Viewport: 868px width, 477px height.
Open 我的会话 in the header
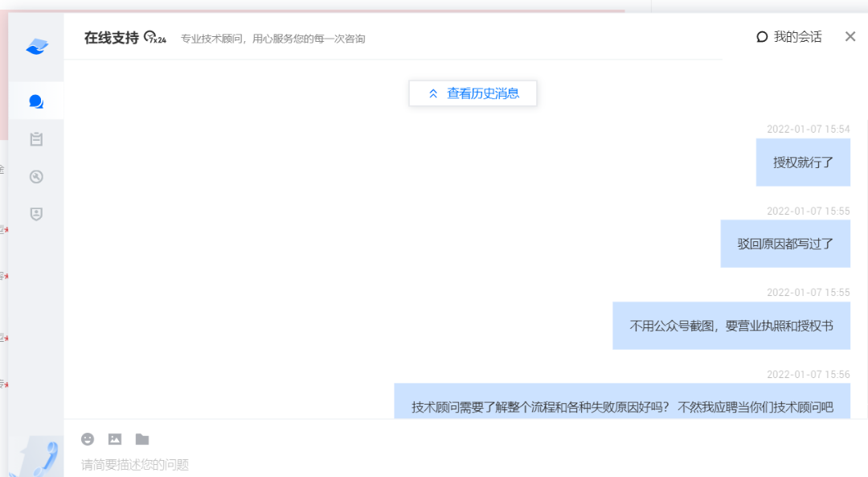788,37
